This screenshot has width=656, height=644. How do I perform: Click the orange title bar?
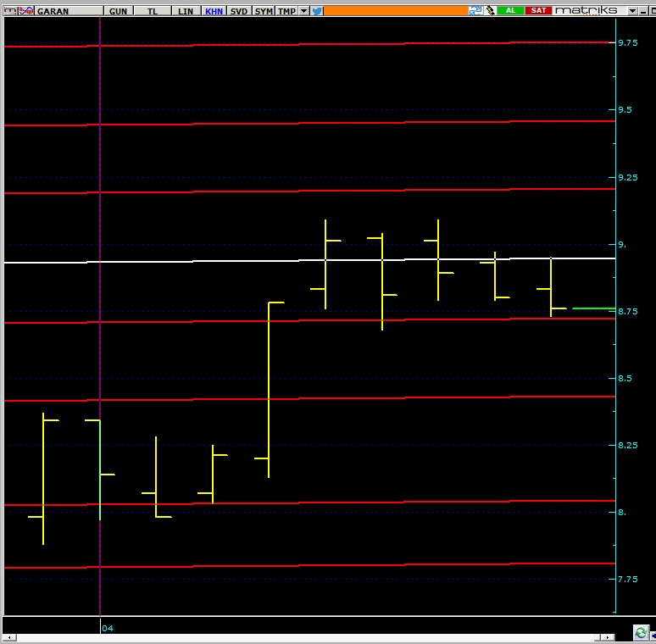pyautogui.click(x=396, y=11)
